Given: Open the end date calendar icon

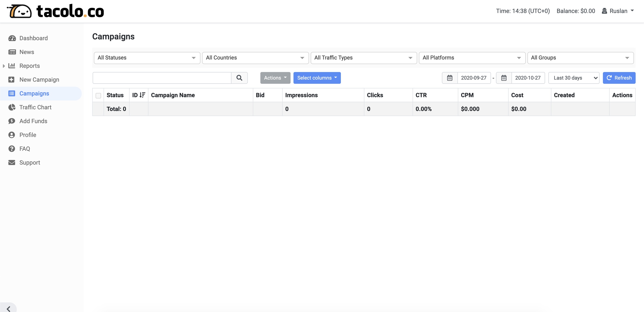Looking at the screenshot, I should click(504, 78).
